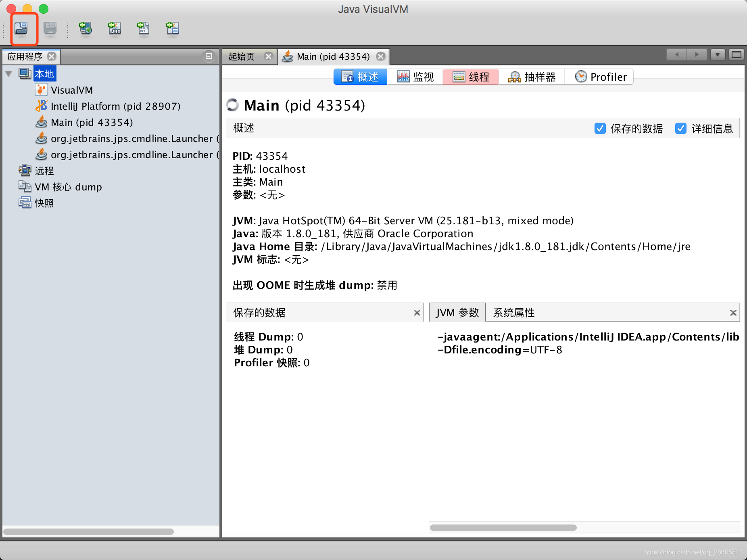
Task: Open the 概述 overview tab
Action: (361, 77)
